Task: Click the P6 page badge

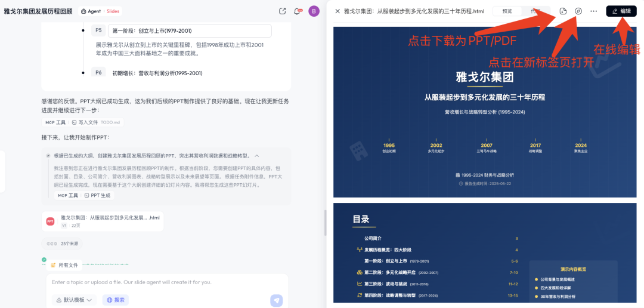Action: coord(98,72)
